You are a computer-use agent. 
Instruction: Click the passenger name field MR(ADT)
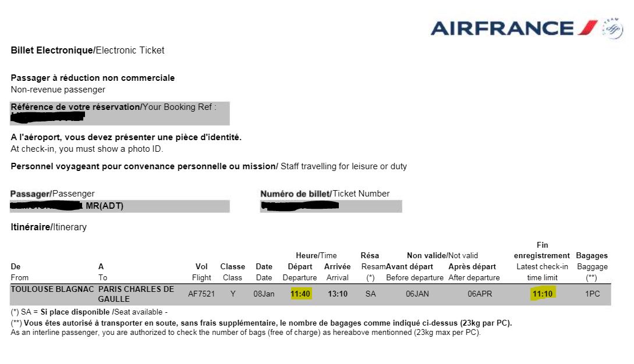(120, 206)
